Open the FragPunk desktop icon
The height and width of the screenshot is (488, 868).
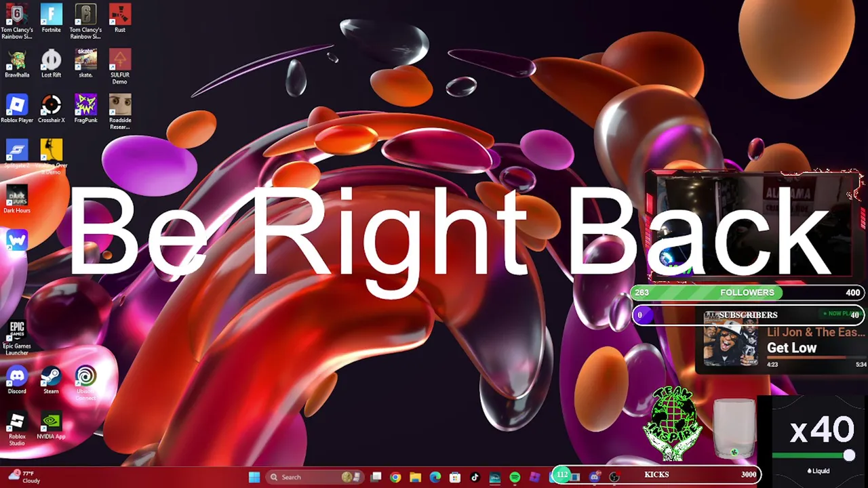[85, 108]
